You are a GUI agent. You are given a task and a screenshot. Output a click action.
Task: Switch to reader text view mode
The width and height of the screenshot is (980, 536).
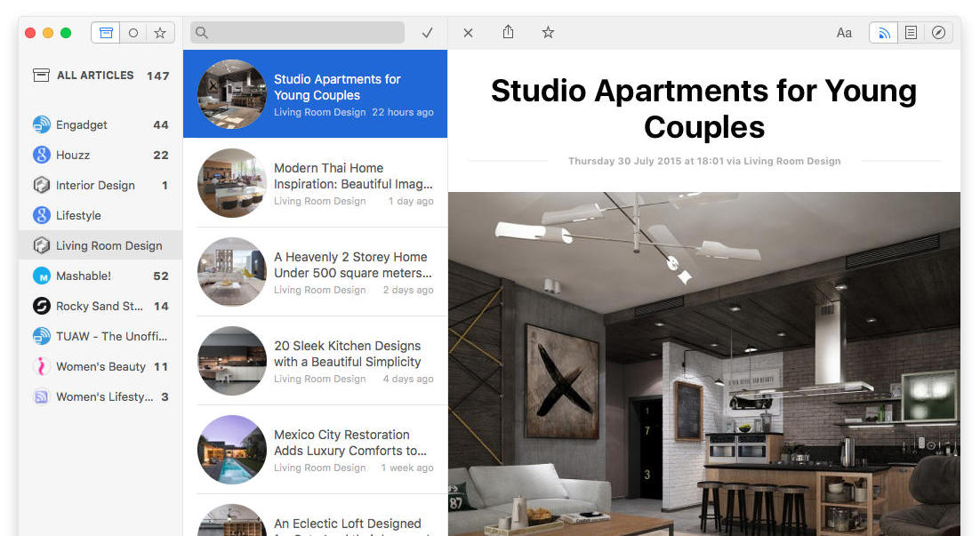coord(911,33)
